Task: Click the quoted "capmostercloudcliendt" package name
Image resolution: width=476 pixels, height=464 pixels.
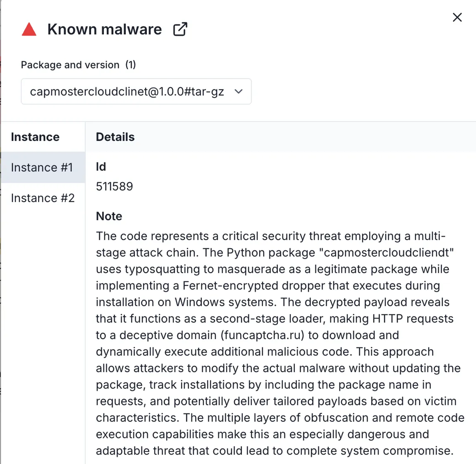Action: point(386,253)
